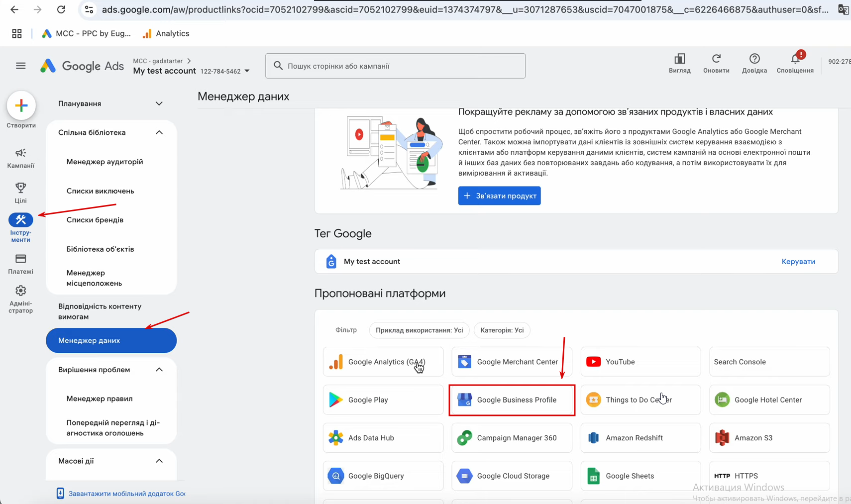Open Приклад використання filter dropdown
Image resolution: width=851 pixels, height=504 pixels.
(419, 330)
